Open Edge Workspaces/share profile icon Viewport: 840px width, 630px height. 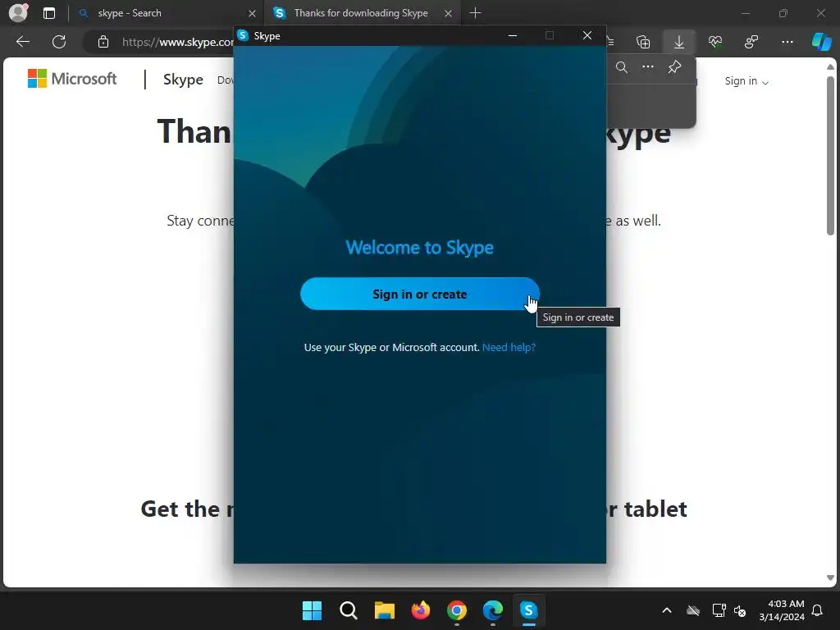click(751, 42)
